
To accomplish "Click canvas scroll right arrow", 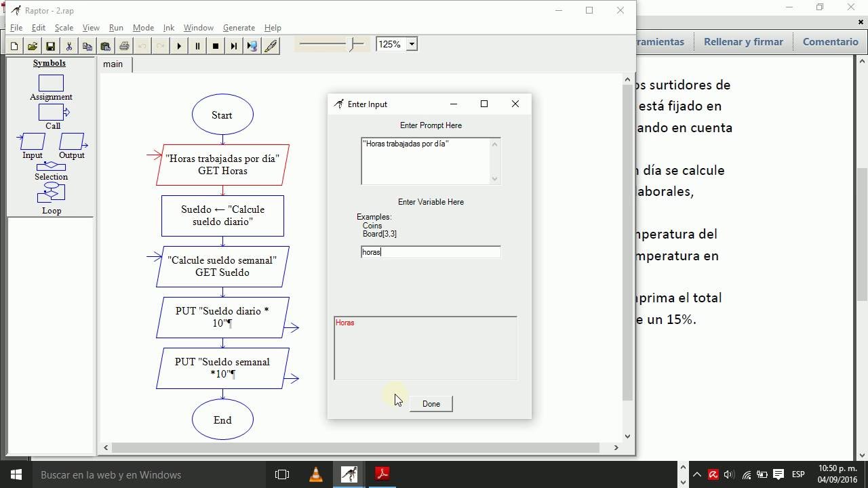I will [616, 447].
